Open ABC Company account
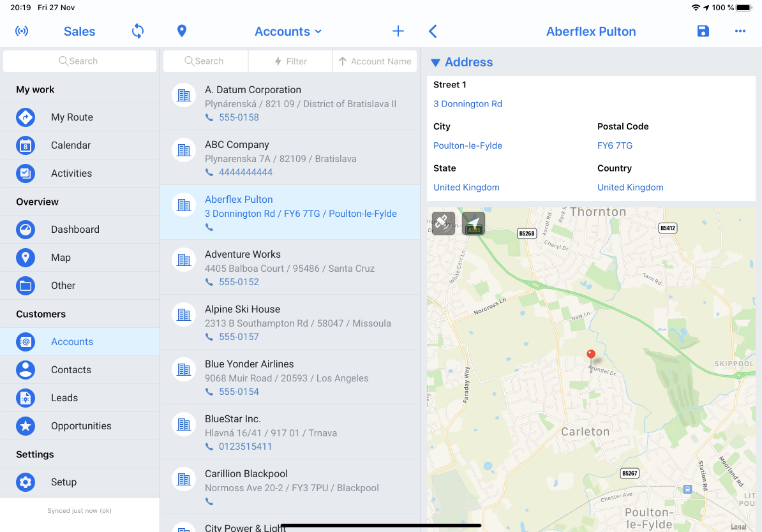The height and width of the screenshot is (532, 762). [290, 158]
